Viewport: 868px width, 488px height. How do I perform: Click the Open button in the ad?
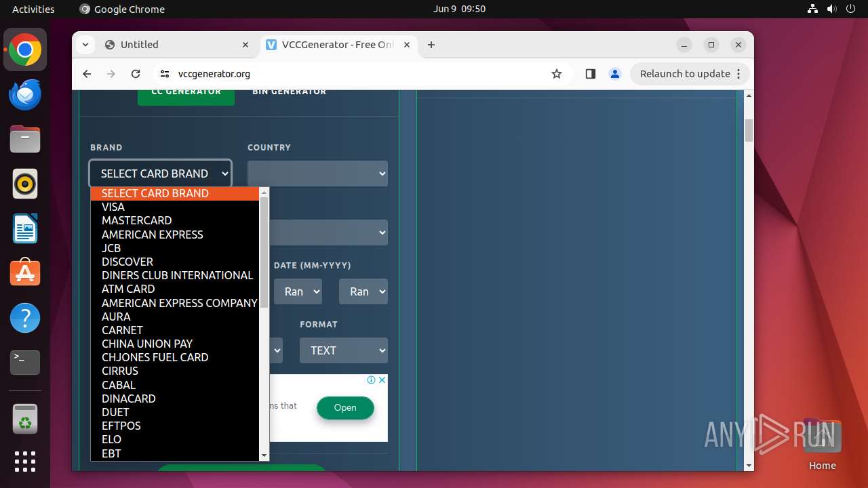pyautogui.click(x=345, y=407)
